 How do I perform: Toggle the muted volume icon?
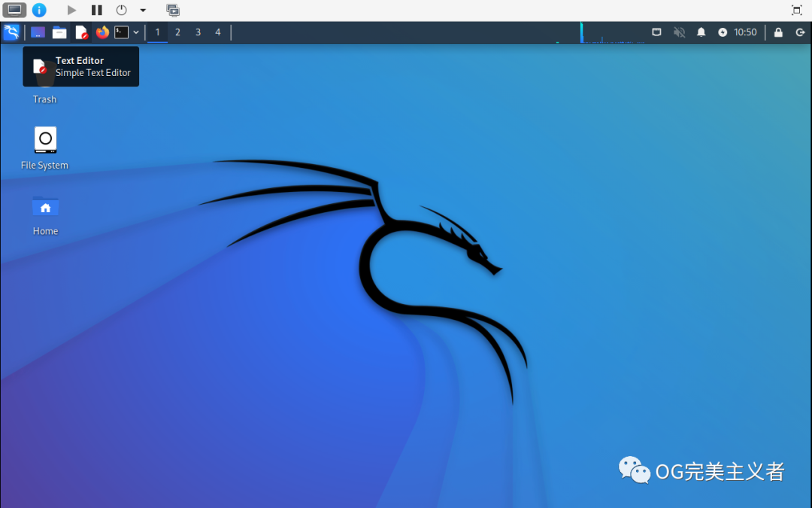click(679, 32)
